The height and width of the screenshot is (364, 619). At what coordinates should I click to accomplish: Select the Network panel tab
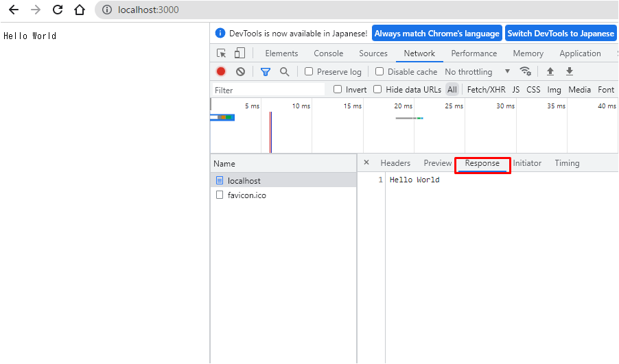[x=419, y=53]
